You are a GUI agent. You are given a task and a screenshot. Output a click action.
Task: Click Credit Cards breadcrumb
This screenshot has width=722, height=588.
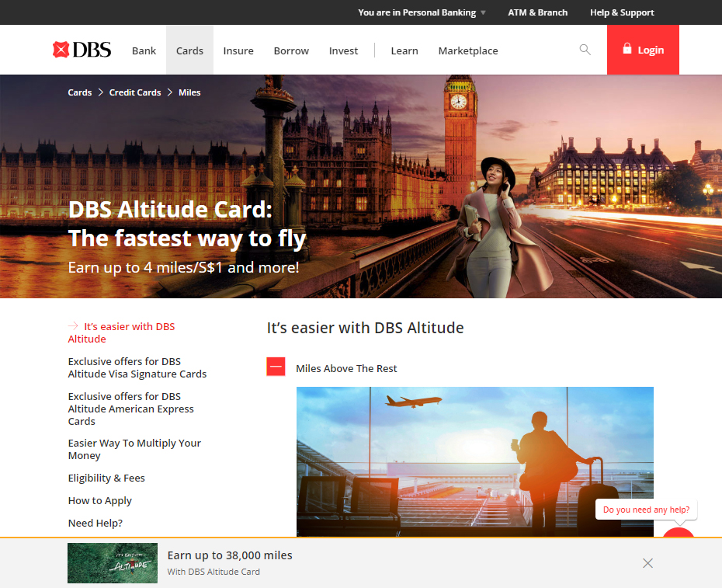135,92
